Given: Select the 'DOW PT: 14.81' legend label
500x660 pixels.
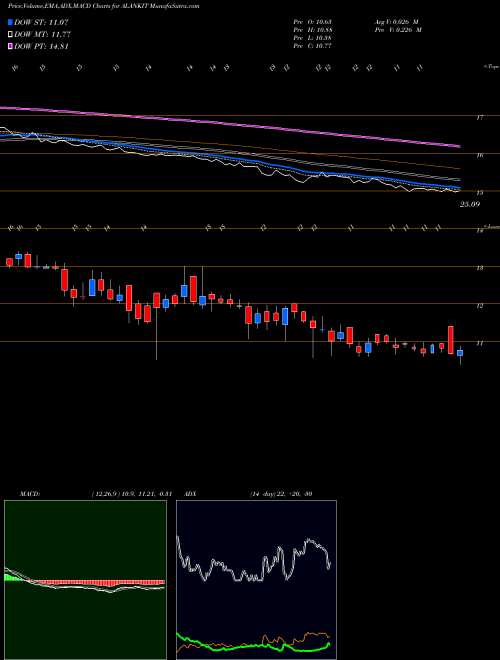Looking at the screenshot, I should [41, 46].
